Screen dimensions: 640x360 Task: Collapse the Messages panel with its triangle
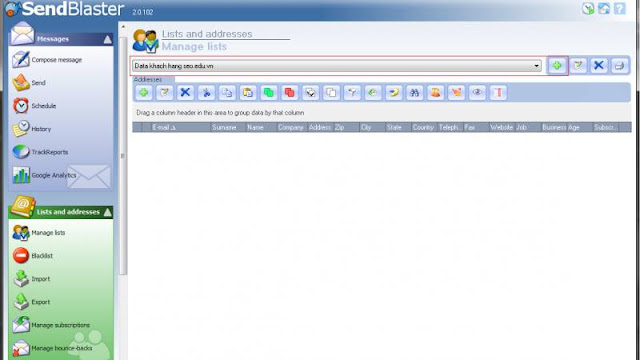pyautogui.click(x=107, y=39)
